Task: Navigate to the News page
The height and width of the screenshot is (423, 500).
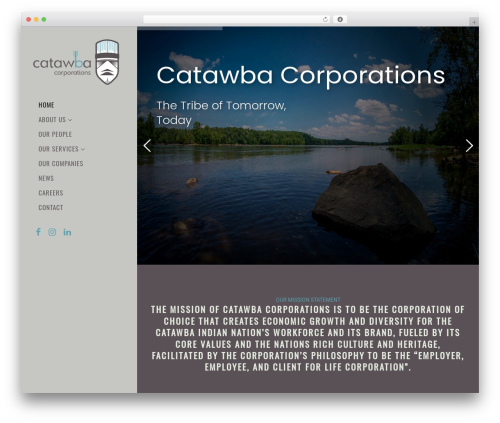Action: tap(46, 178)
